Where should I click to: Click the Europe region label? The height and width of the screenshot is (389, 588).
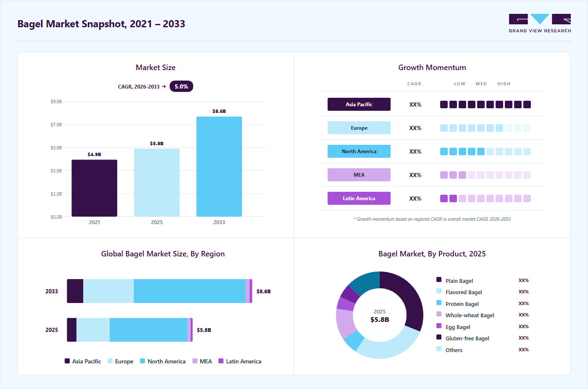[359, 128]
